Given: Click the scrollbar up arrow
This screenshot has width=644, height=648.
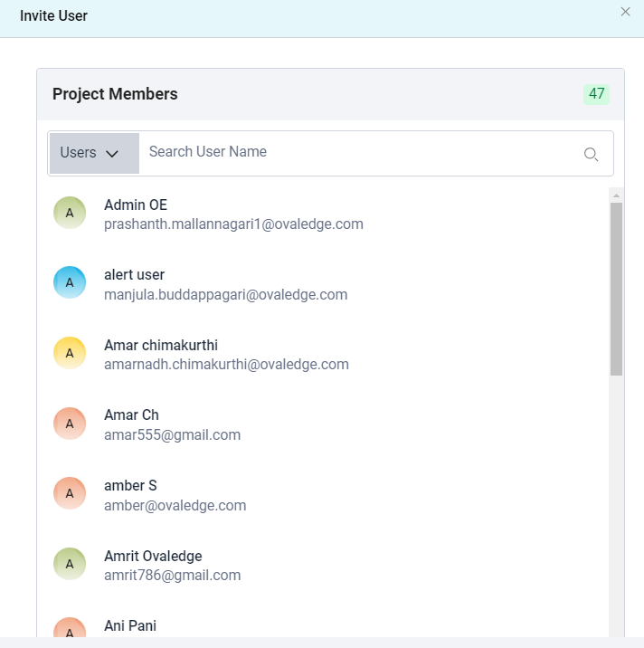Looking at the screenshot, I should point(616,195).
